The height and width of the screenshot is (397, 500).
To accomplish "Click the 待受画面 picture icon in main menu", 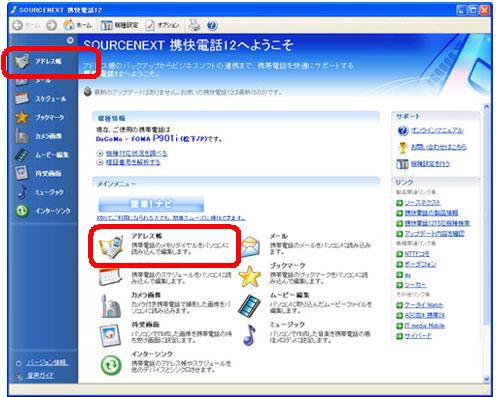I will pyautogui.click(x=110, y=335).
